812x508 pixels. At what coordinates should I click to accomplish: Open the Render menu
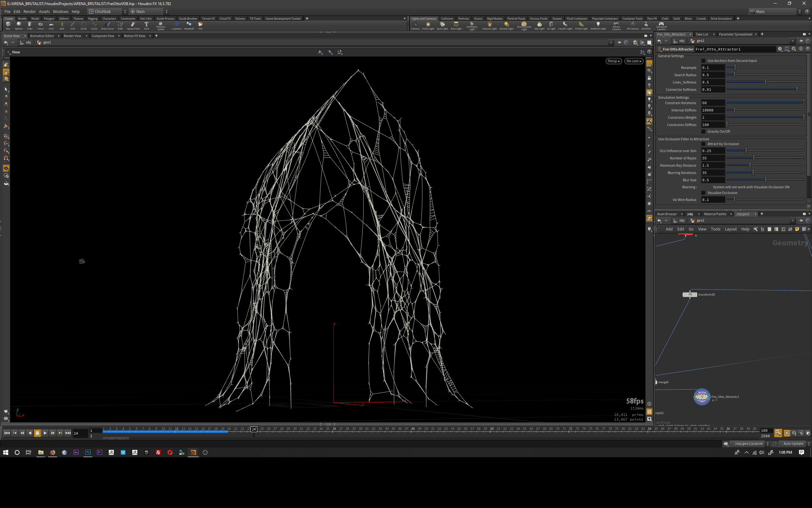[29, 11]
